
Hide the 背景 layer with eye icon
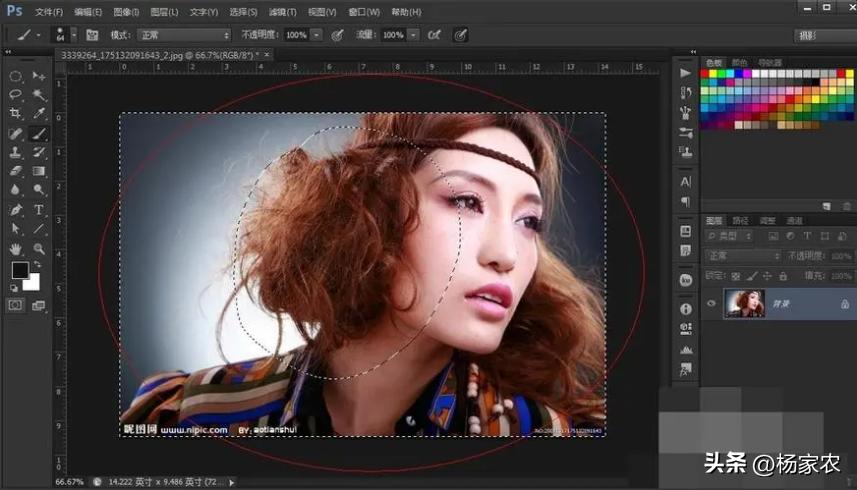coord(712,304)
